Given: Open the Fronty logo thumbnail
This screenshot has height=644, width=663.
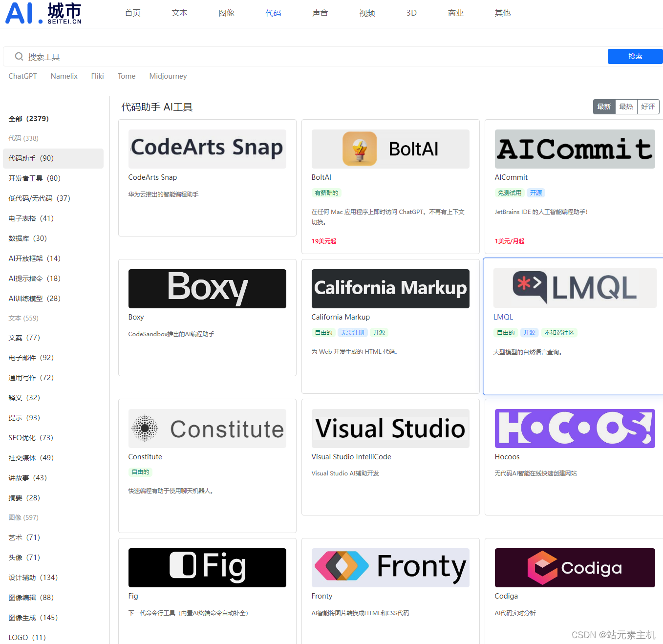Looking at the screenshot, I should [390, 568].
